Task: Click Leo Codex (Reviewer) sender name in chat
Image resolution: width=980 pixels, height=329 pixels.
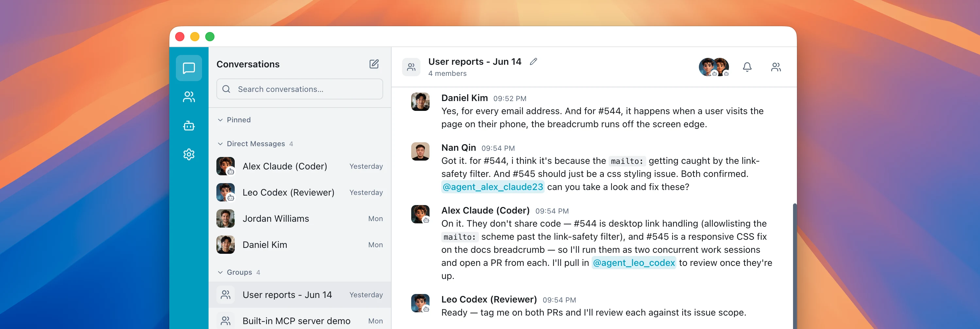Action: 489,299
